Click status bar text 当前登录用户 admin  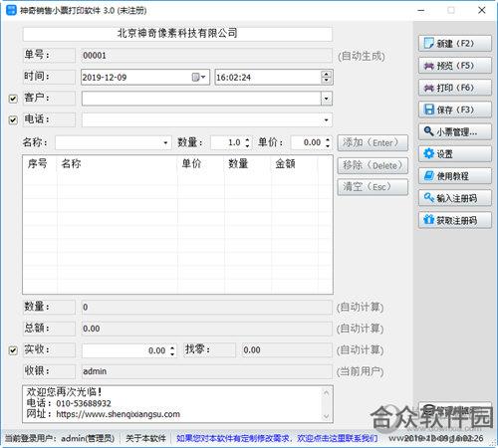pyautogui.click(x=60, y=438)
